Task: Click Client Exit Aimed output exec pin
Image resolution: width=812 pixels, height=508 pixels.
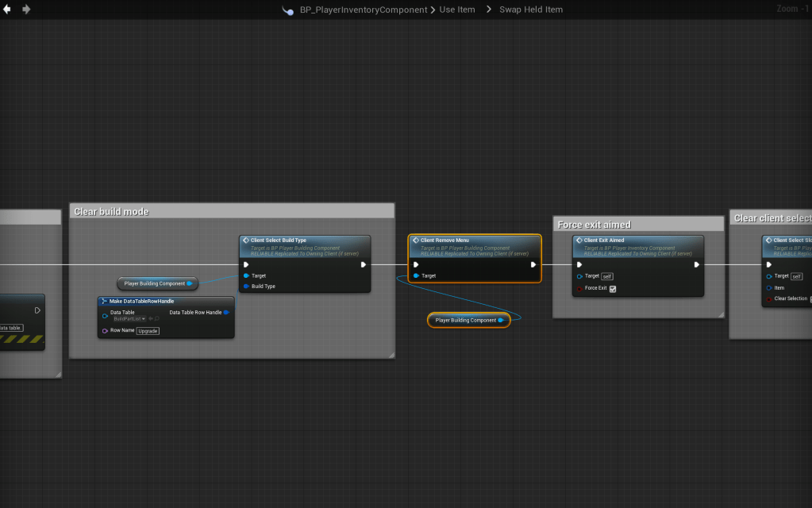Action: pos(696,264)
